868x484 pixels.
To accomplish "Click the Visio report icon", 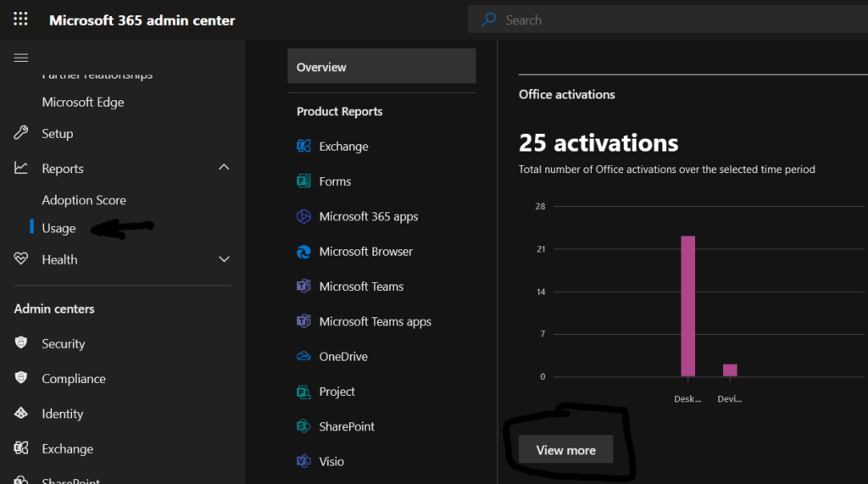I will click(x=303, y=461).
